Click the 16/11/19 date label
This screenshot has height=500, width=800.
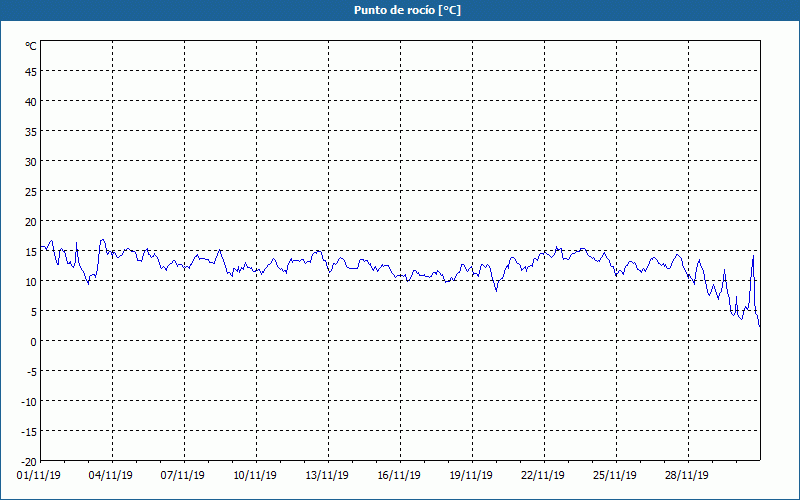[399, 475]
